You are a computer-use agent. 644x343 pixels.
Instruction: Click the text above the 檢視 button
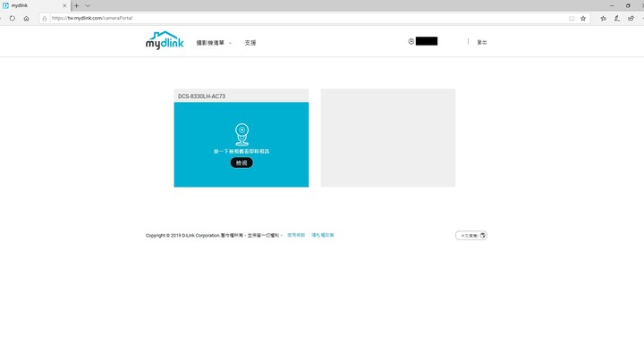(x=241, y=151)
